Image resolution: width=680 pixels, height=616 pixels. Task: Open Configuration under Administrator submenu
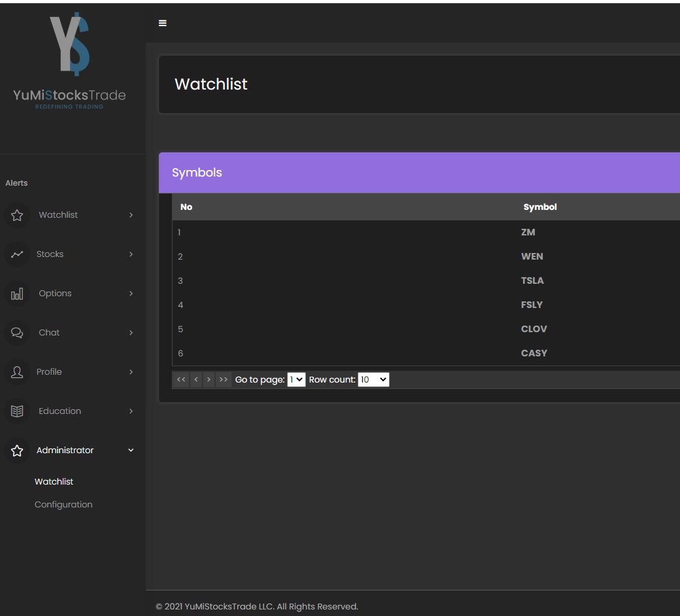click(x=63, y=505)
